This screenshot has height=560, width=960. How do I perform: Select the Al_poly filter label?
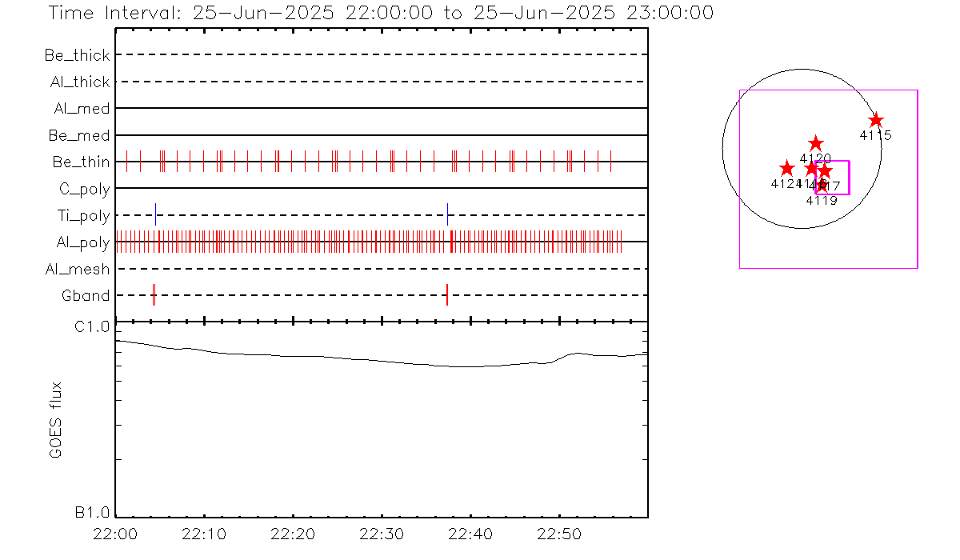click(x=82, y=242)
